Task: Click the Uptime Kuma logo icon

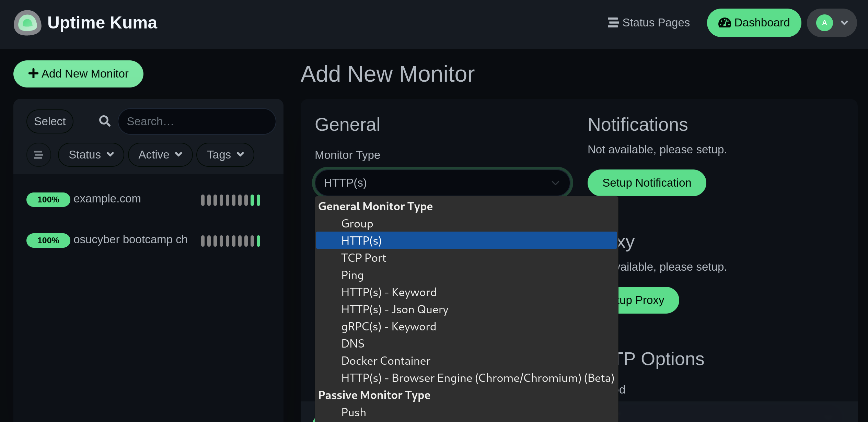Action: (x=27, y=23)
